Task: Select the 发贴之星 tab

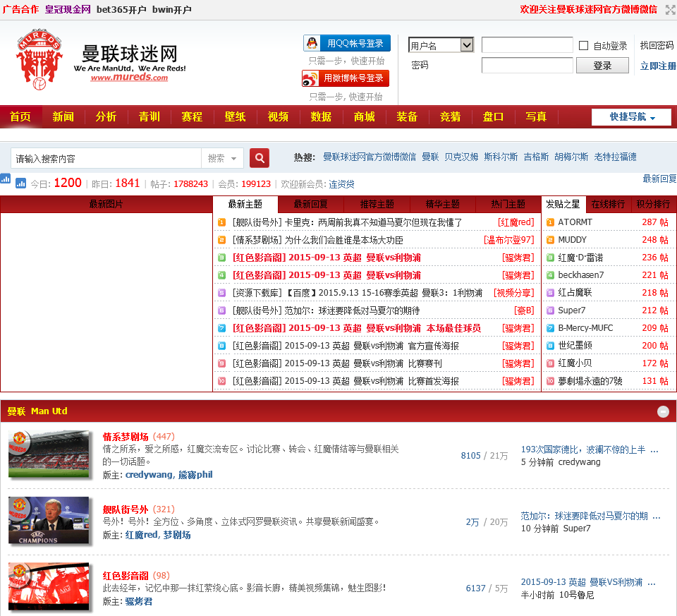Action: click(563, 205)
